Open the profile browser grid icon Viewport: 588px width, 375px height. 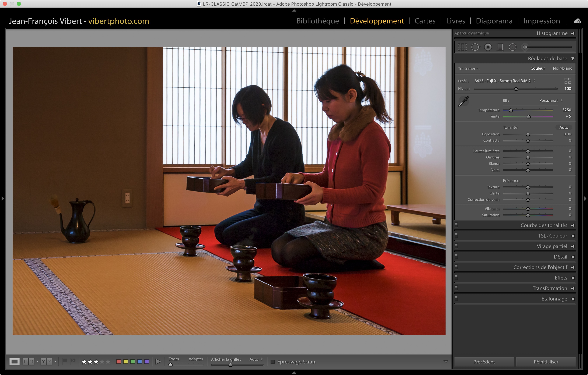[568, 81]
